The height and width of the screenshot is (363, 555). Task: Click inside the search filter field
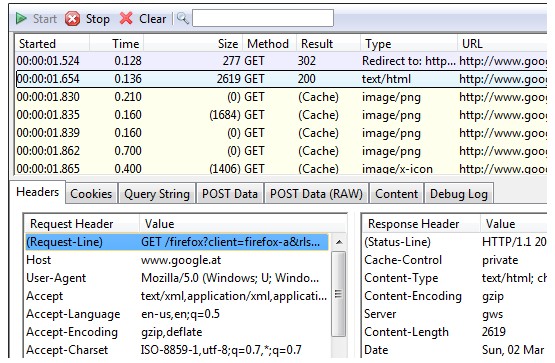pos(263,18)
